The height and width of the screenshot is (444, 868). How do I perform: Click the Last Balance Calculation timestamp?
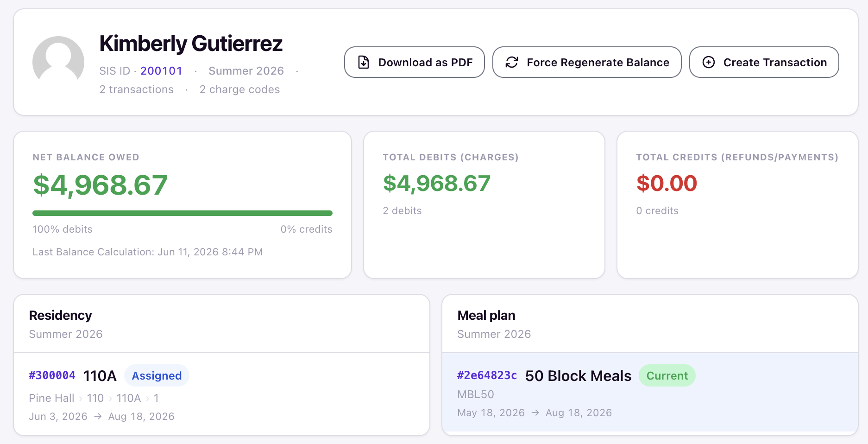pos(148,252)
